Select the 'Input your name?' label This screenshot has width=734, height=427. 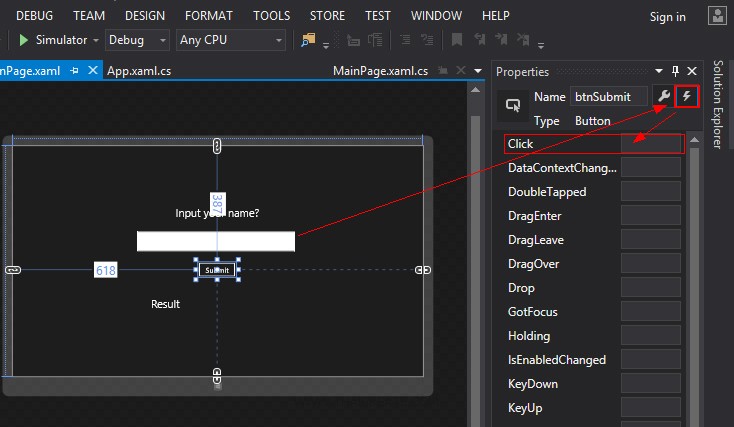pos(217,213)
